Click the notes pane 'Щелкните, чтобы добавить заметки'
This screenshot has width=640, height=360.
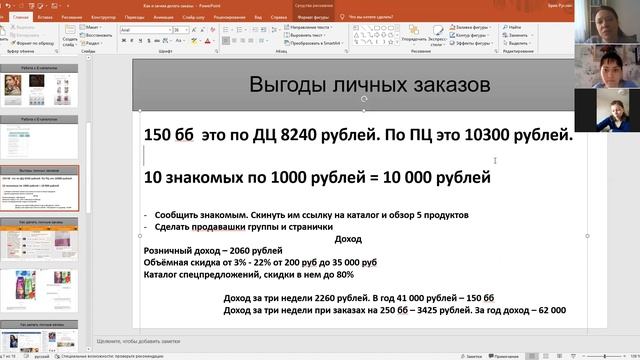point(139,341)
